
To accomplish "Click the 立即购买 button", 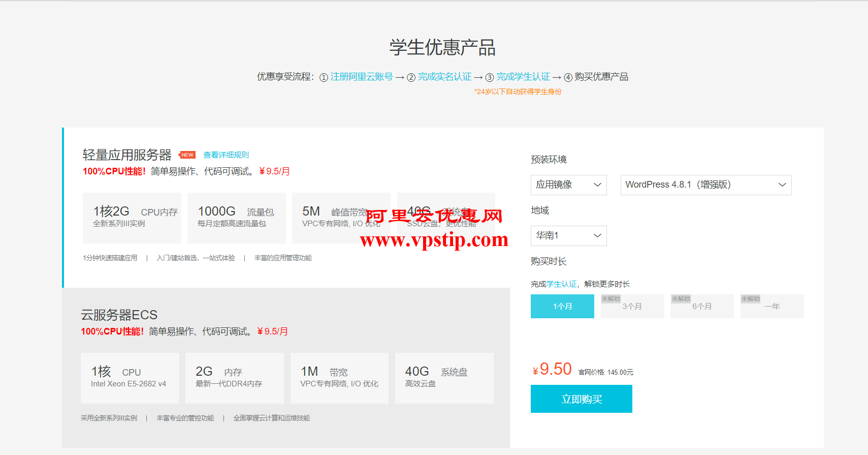I will click(582, 399).
